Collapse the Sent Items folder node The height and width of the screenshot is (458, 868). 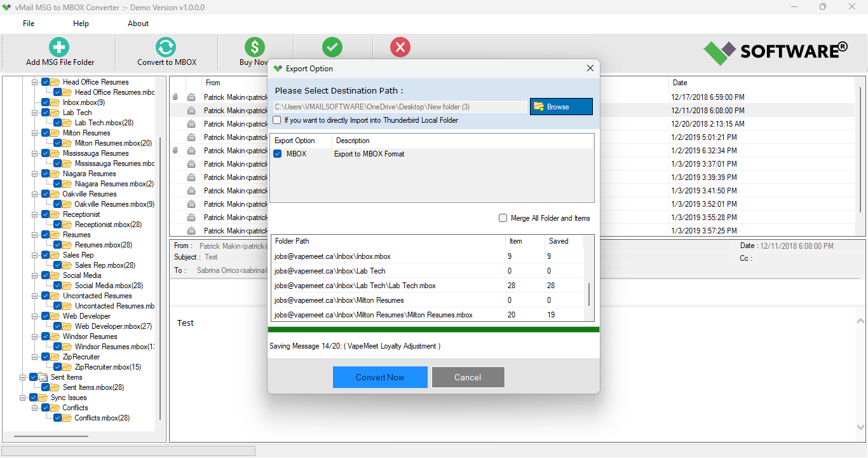click(x=24, y=377)
